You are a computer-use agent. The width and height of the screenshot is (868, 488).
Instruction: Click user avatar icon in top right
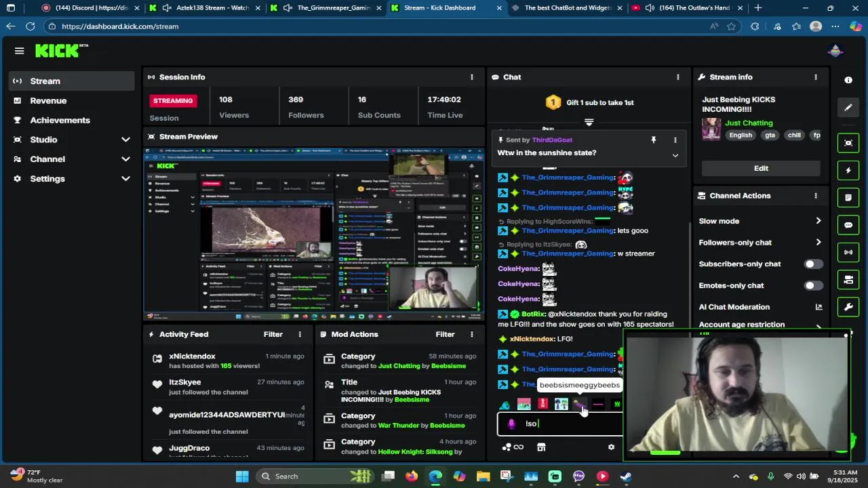[835, 51]
